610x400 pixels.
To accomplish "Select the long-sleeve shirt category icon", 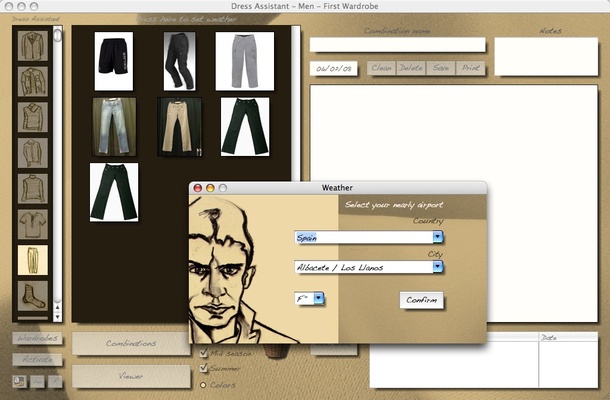I will [33, 153].
